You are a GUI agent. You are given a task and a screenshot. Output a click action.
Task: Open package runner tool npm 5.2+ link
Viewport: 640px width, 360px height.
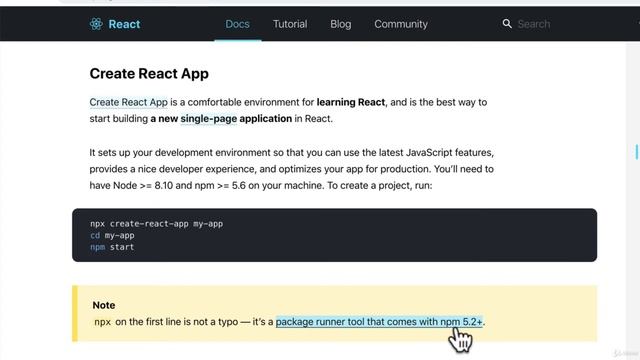point(379,322)
